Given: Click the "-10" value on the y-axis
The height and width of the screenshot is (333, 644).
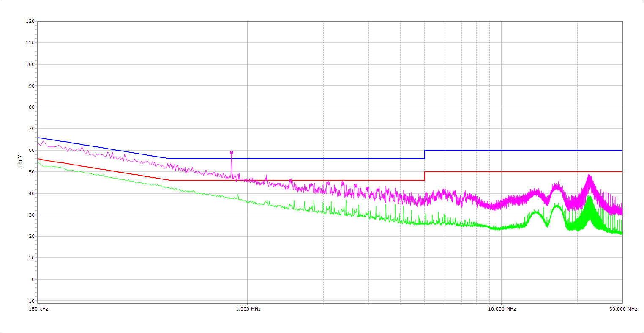Looking at the screenshot, I should coord(30,301).
